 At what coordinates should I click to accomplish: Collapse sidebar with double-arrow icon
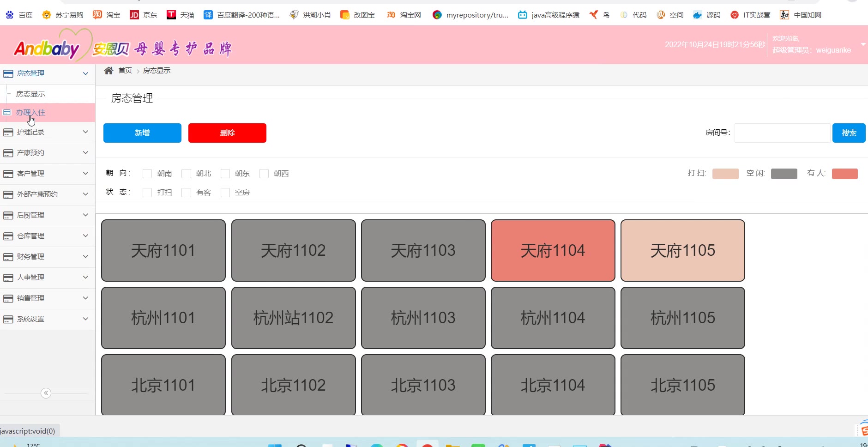(x=46, y=393)
